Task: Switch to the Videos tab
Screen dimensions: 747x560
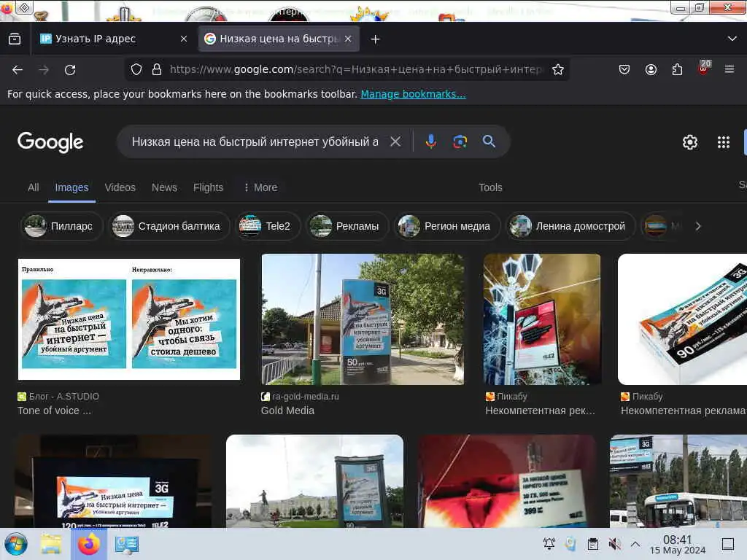Action: pos(120,187)
